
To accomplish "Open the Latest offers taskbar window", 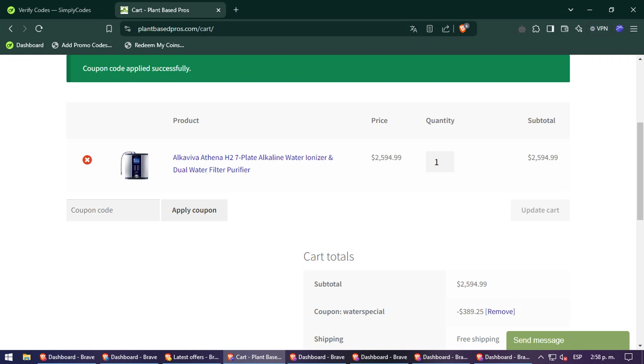I will click(192, 357).
